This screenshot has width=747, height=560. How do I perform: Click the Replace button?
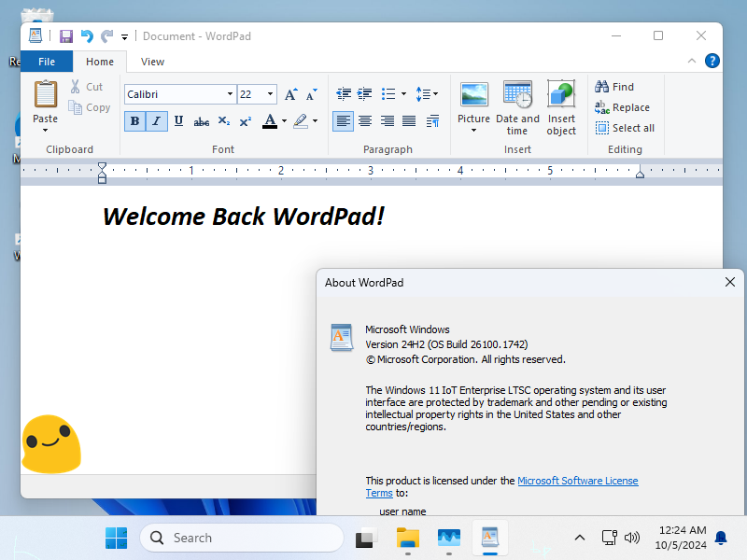tap(622, 107)
